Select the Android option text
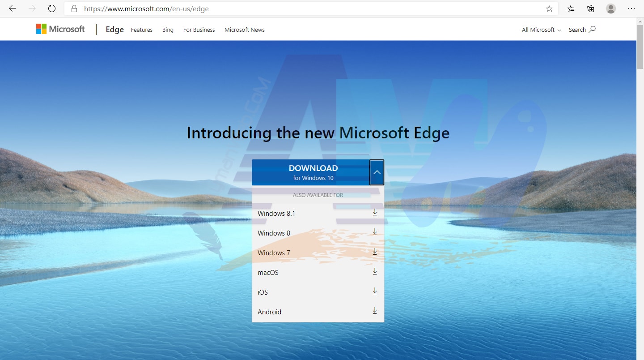Screen dimensions: 644x360 269,312
